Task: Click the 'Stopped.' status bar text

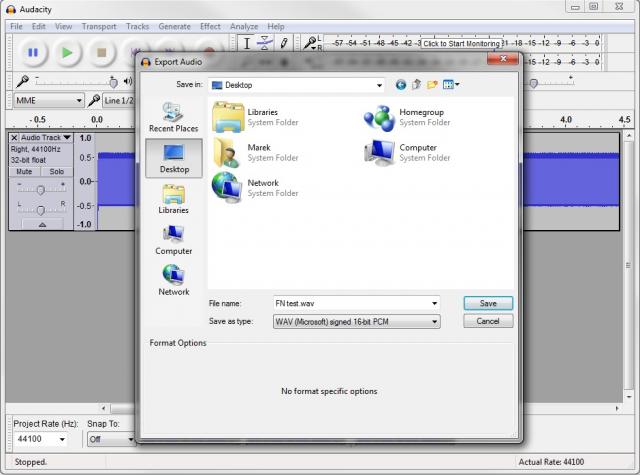Action: pos(31,462)
